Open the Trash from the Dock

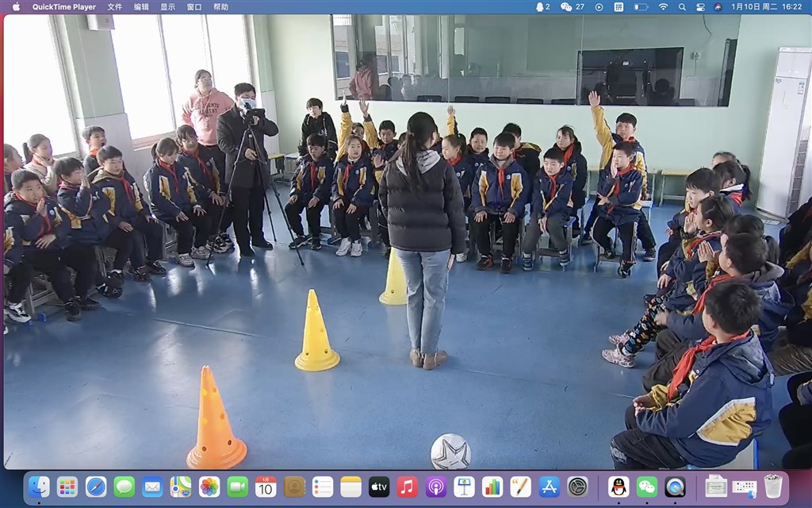[x=773, y=487]
